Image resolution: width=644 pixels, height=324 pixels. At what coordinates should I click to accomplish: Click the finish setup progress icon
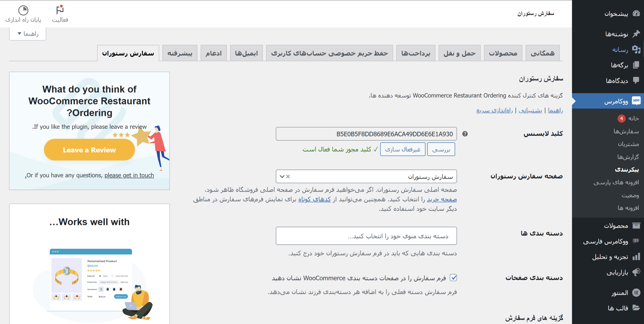pyautogui.click(x=23, y=10)
